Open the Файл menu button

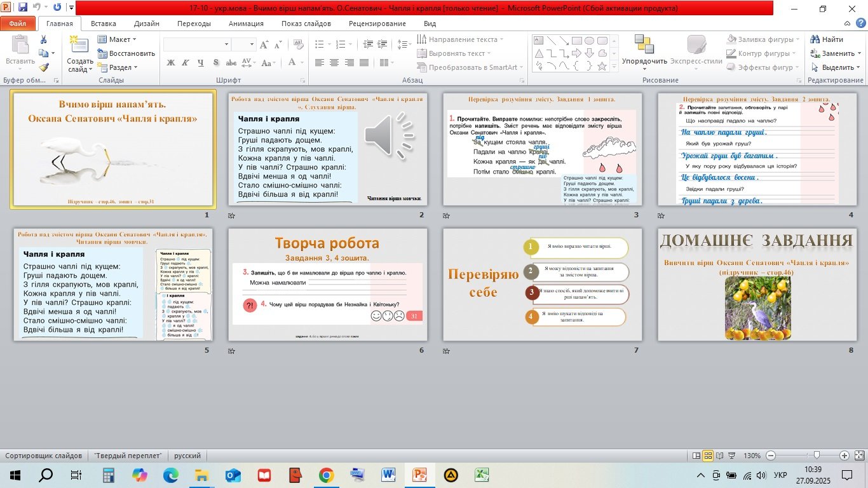(x=18, y=24)
